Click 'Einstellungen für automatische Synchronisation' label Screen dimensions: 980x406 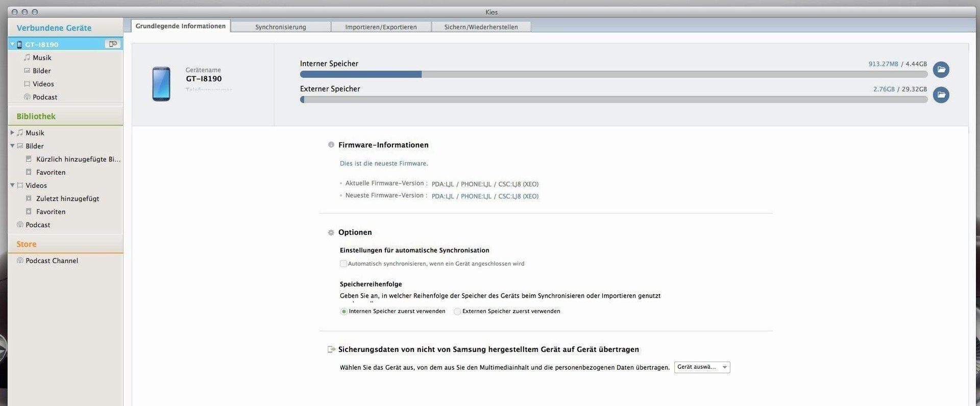click(x=414, y=250)
